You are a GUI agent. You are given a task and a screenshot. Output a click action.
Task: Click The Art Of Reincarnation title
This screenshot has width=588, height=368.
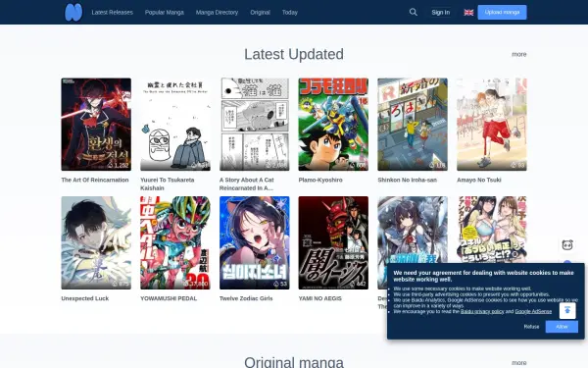[x=95, y=180]
